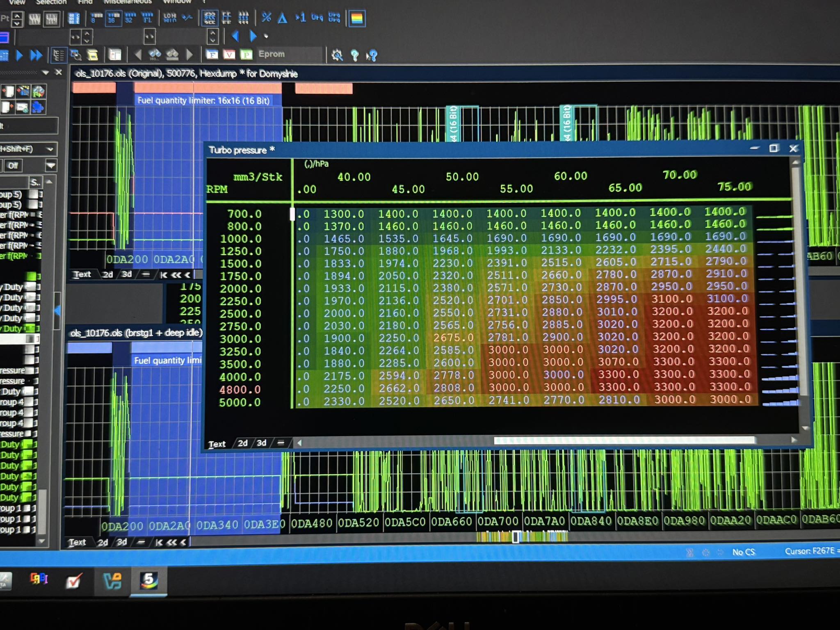Select the 2675.0 cell in Turbo pressure

453,338
